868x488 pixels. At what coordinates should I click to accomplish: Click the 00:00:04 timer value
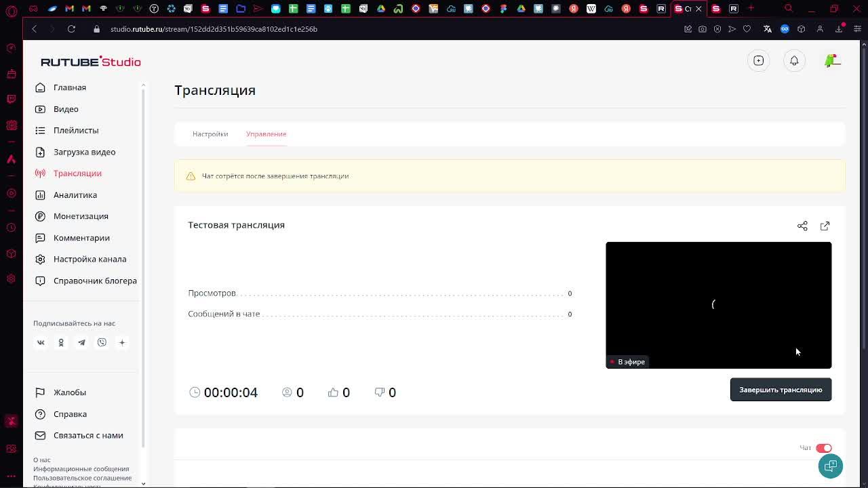pos(231,392)
